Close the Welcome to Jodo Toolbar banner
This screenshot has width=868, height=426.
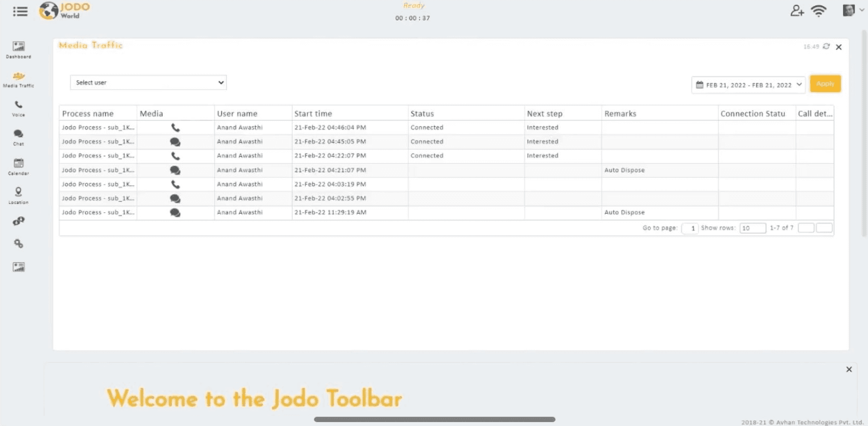pyautogui.click(x=849, y=369)
